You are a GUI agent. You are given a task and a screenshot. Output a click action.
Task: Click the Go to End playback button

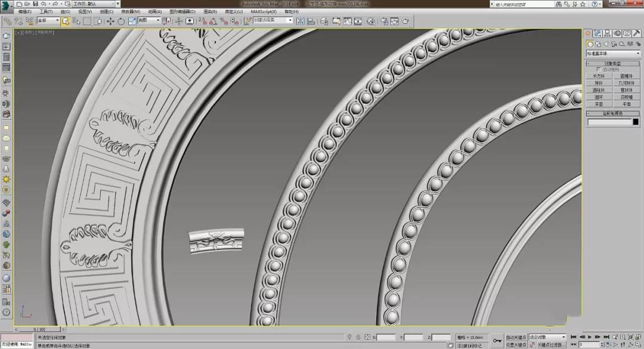(x=606, y=337)
